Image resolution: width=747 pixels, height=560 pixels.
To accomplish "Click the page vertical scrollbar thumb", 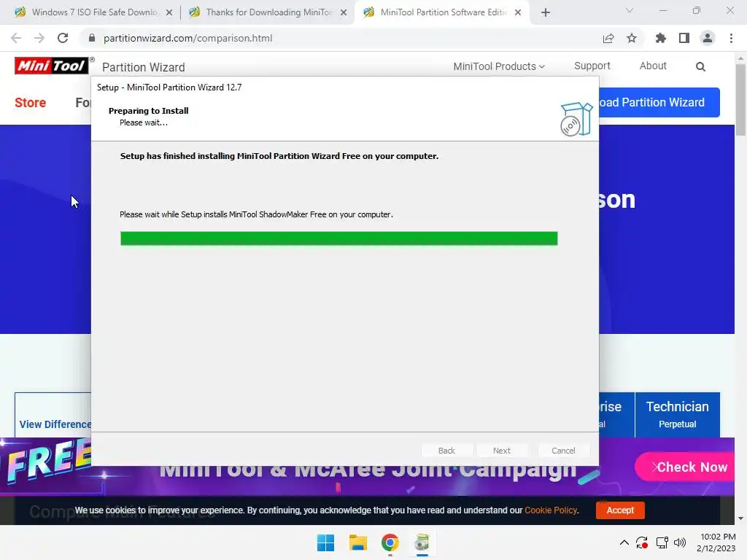I will pyautogui.click(x=740, y=100).
